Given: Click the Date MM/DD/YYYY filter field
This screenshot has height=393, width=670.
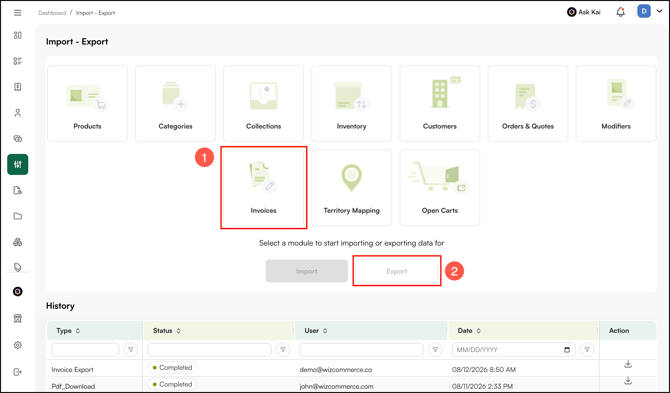Looking at the screenshot, I should (514, 349).
